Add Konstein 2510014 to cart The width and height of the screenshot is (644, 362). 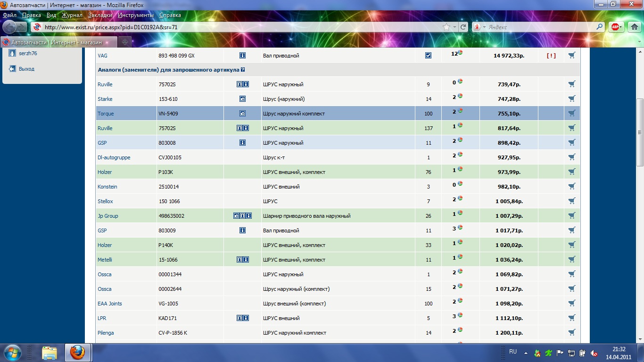point(572,186)
